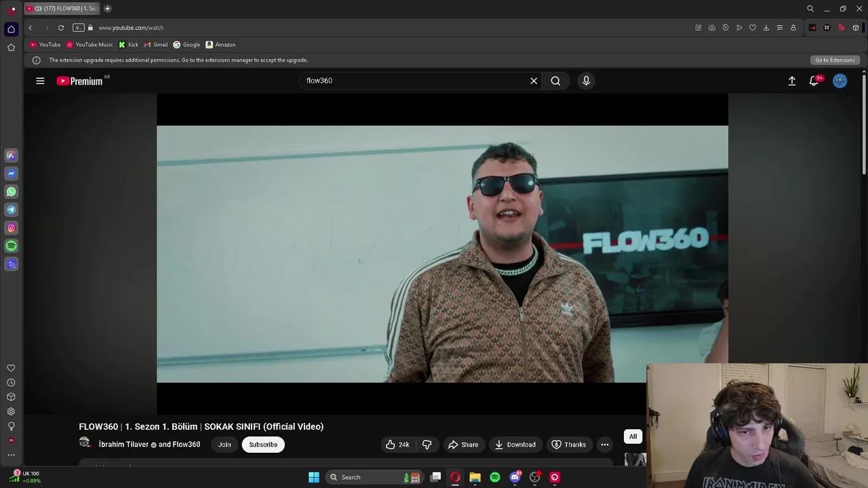This screenshot has height=488, width=868.
Task: Toggle the ad blocker shield icon
Action: pos(726,28)
